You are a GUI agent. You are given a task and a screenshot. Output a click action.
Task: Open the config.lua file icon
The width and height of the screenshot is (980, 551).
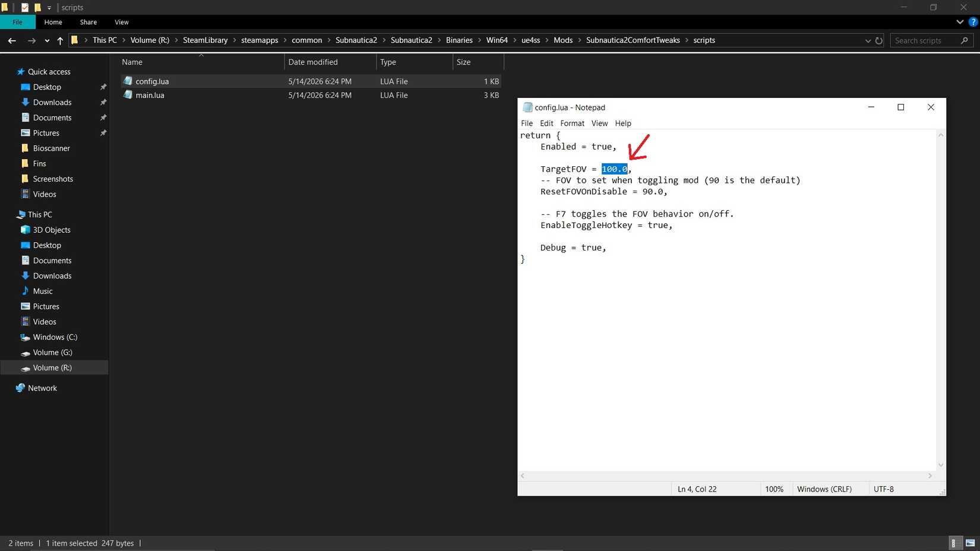[127, 81]
